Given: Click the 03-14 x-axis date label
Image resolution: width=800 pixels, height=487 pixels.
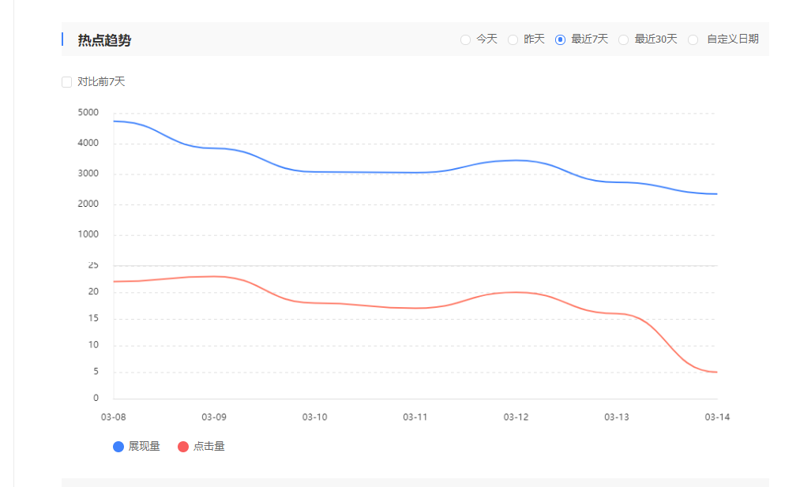Looking at the screenshot, I should [717, 417].
